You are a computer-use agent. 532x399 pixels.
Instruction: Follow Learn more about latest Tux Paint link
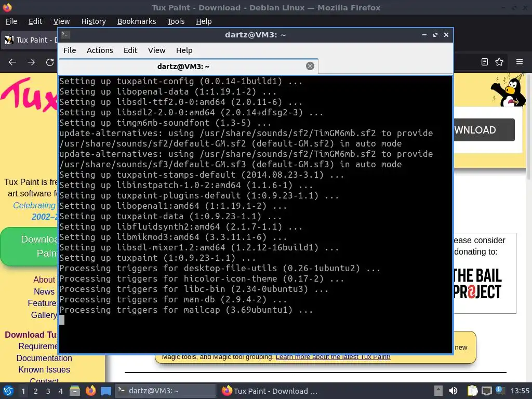tap(333, 357)
